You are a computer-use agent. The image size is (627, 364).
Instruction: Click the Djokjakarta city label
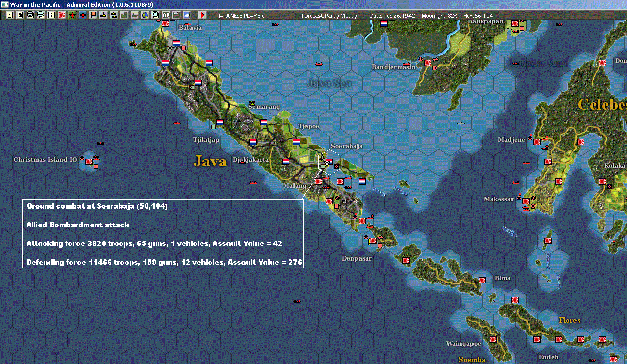pyautogui.click(x=251, y=159)
